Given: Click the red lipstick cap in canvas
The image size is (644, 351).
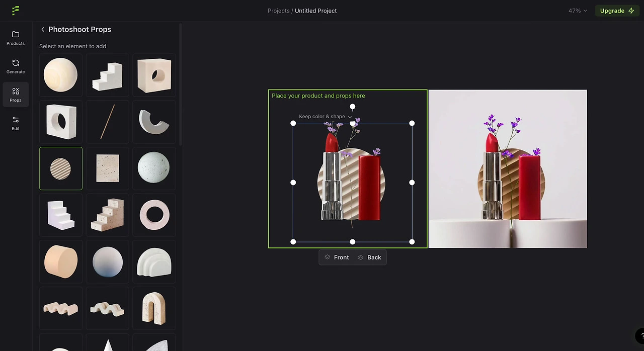Looking at the screenshot, I should point(369,188).
